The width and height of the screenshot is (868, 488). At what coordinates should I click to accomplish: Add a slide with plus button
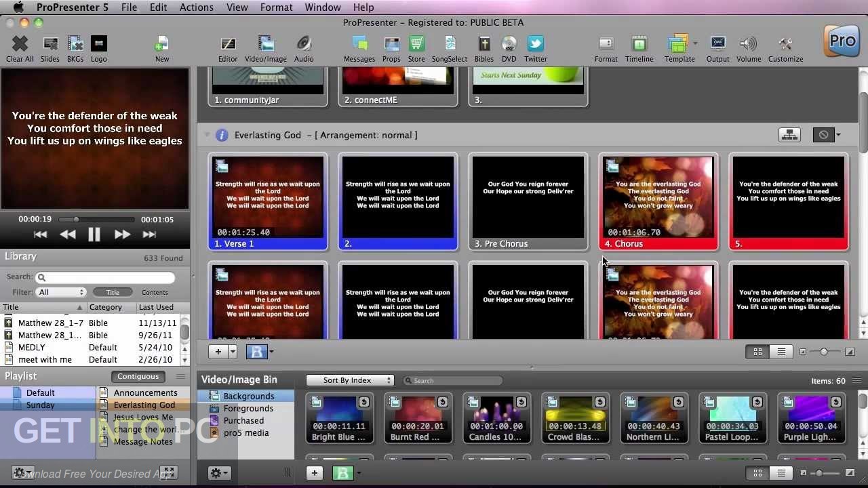[x=218, y=351]
